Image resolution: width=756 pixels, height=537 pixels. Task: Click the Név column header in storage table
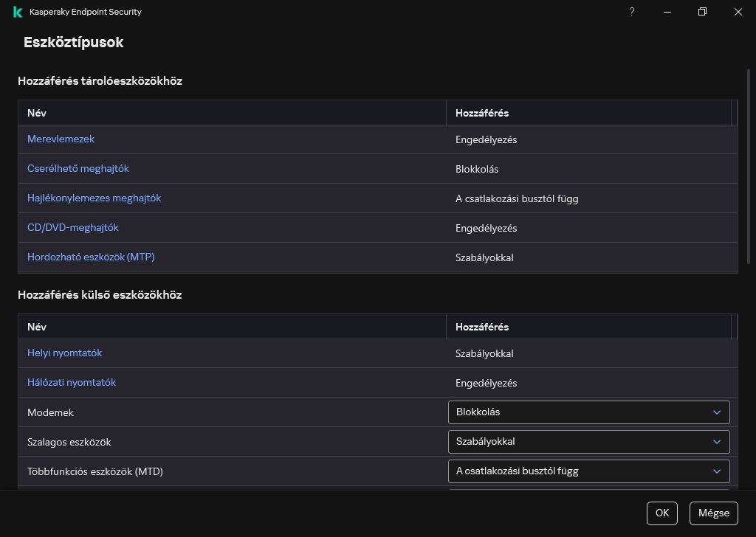(x=37, y=113)
